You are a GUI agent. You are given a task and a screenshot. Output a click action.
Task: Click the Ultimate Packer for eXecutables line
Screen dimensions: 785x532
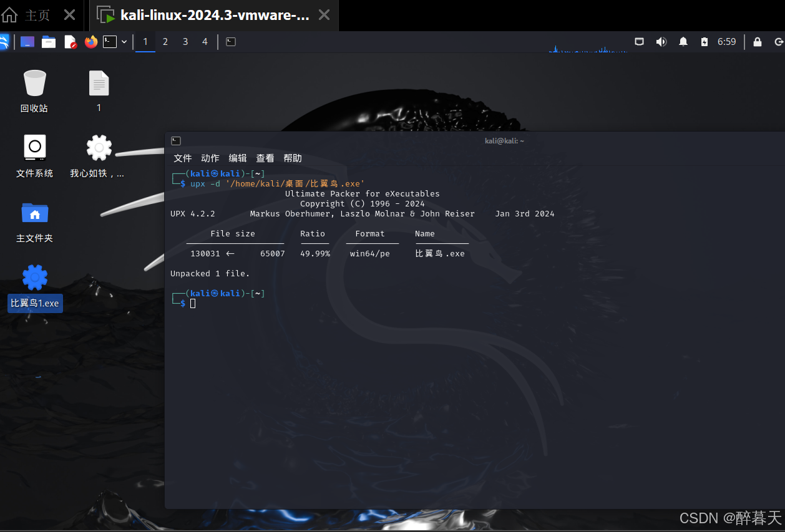tap(363, 193)
